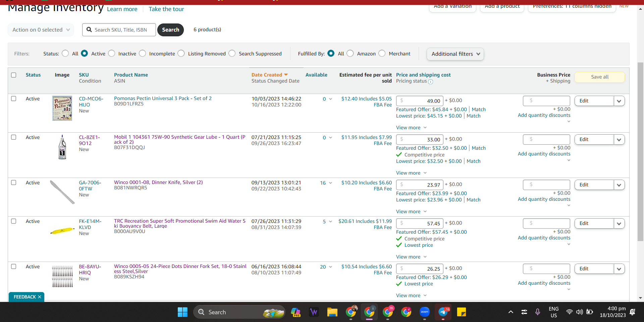
Task: Click the 'Take the tour' link
Action: click(166, 9)
